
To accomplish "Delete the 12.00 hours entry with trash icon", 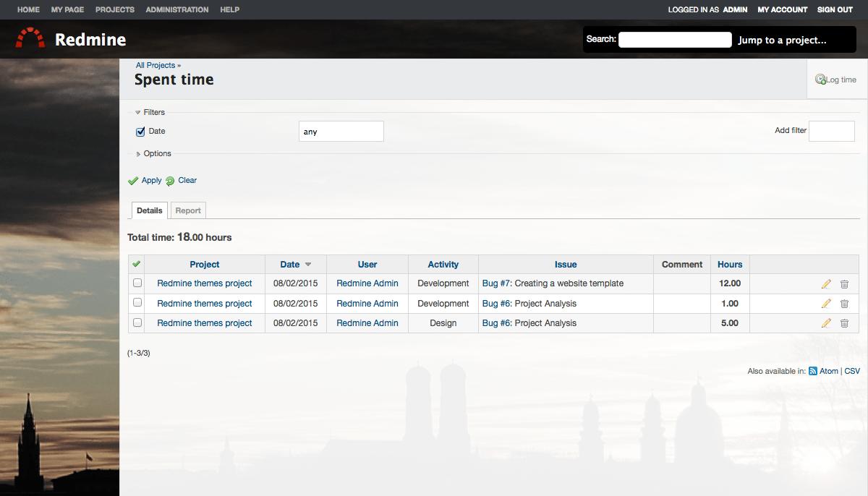I will click(x=844, y=284).
